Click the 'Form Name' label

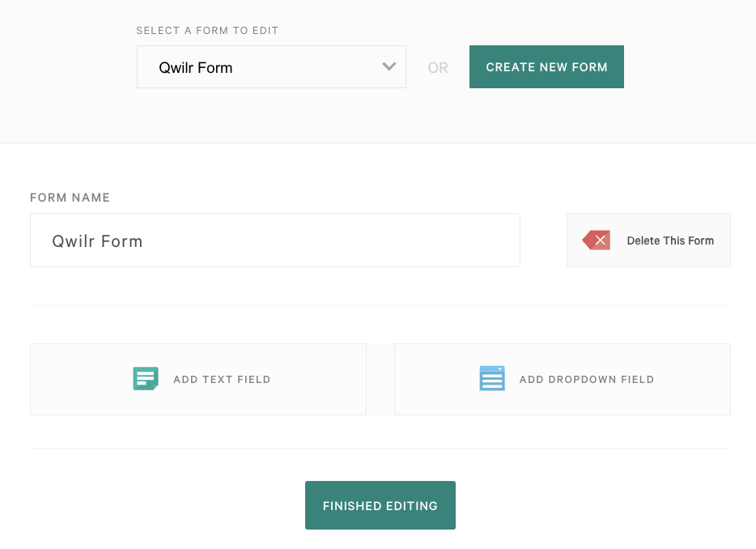point(70,198)
